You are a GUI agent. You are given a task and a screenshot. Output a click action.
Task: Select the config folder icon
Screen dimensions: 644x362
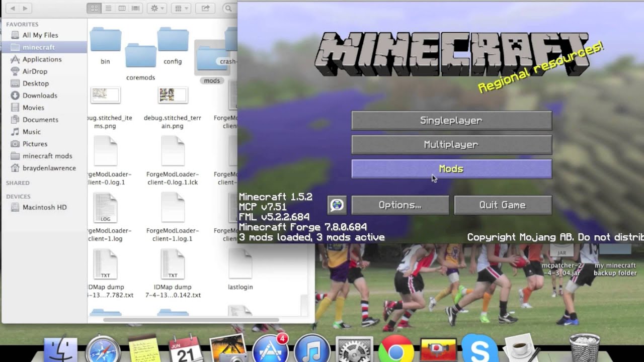coord(173,40)
